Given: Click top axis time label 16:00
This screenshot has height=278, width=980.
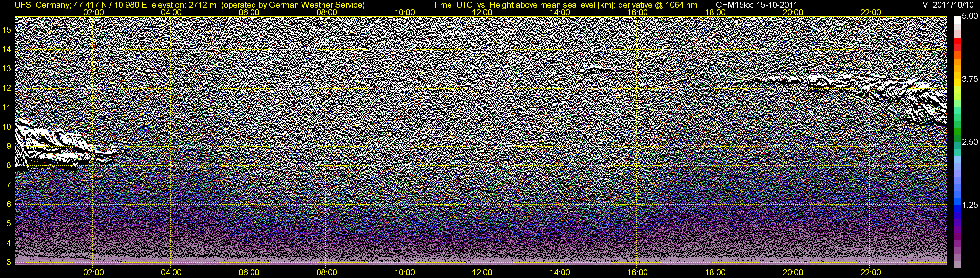Looking at the screenshot, I should 637,12.
